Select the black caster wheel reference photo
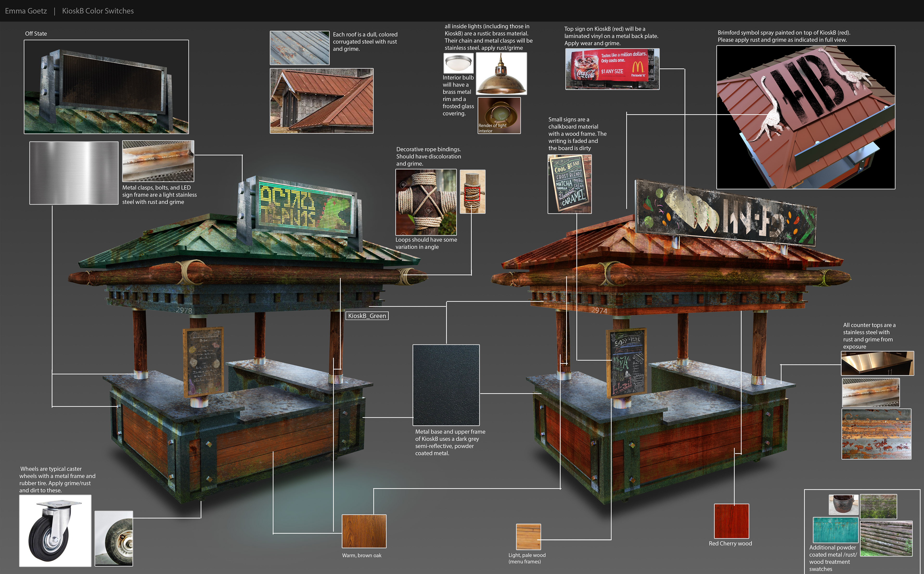Image resolution: width=924 pixels, height=574 pixels. 55,530
